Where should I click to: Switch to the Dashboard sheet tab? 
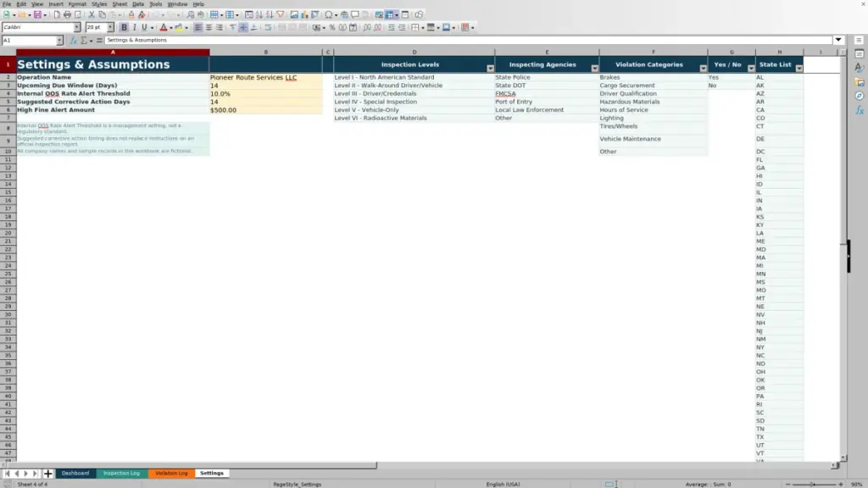click(x=75, y=474)
